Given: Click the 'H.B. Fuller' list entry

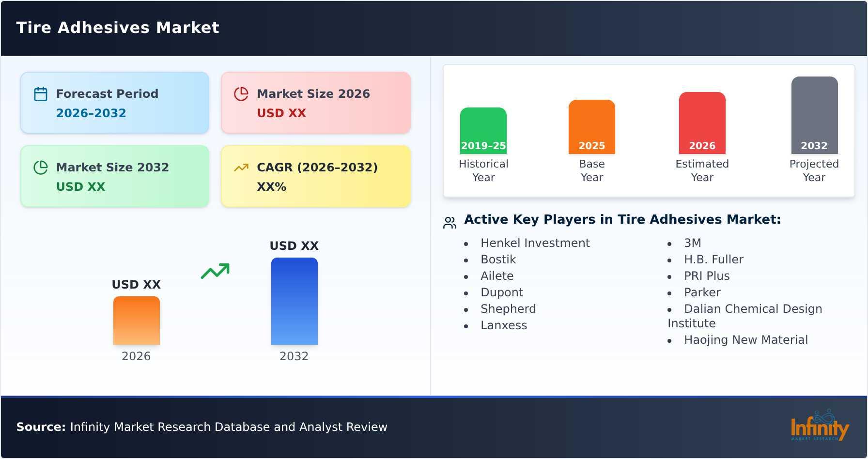Looking at the screenshot, I should click(713, 260).
